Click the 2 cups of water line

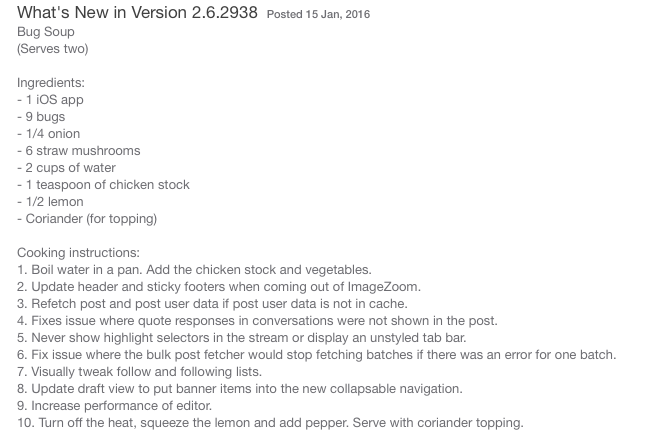pos(66,168)
